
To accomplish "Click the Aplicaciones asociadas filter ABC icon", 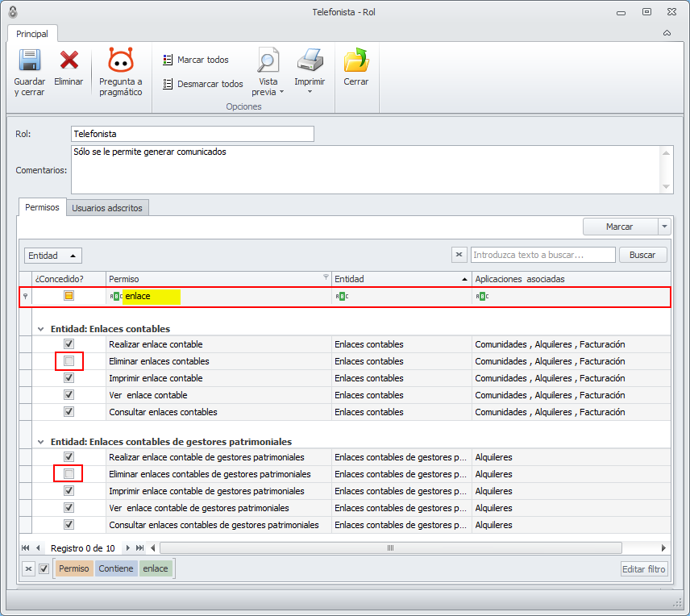I will [x=482, y=297].
